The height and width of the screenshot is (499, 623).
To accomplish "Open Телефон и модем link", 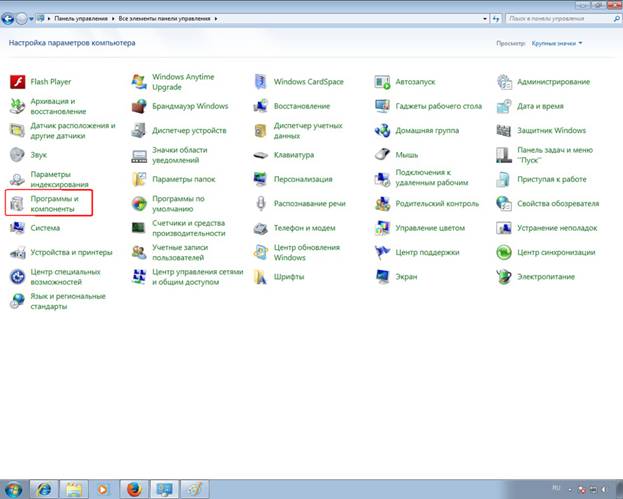I will coord(304,228).
